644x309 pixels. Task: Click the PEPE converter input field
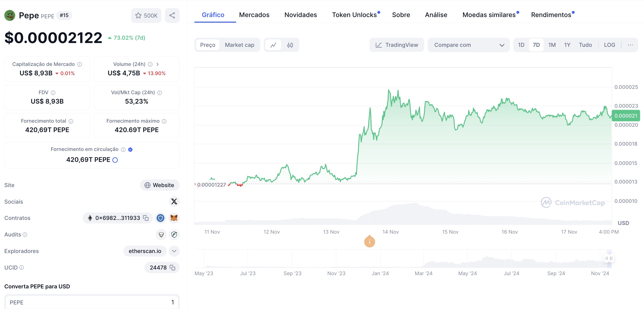92,302
